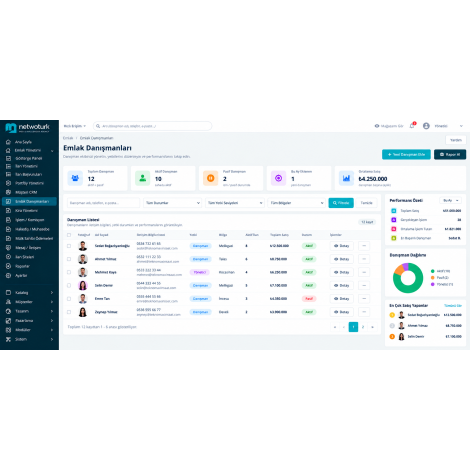
Task: Open the notification bell icon
Action: click(x=412, y=126)
